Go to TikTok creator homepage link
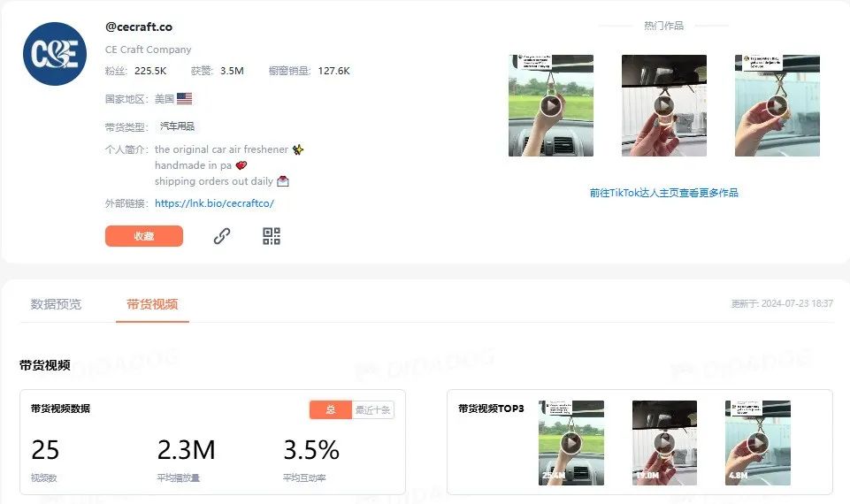The width and height of the screenshot is (850, 504). click(664, 193)
